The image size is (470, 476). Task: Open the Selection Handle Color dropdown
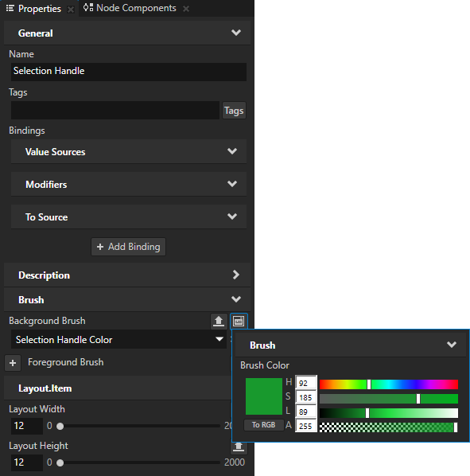(x=219, y=339)
